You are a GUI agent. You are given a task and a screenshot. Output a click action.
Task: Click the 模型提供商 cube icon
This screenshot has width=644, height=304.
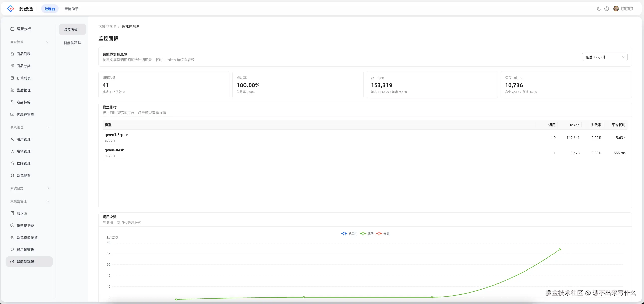(x=12, y=225)
